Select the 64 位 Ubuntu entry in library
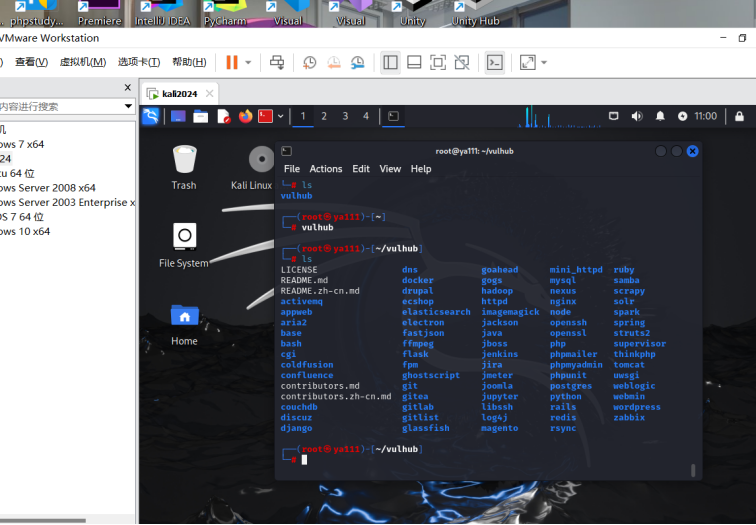Screen dimensions: 756x525 pyautogui.click(x=17, y=173)
